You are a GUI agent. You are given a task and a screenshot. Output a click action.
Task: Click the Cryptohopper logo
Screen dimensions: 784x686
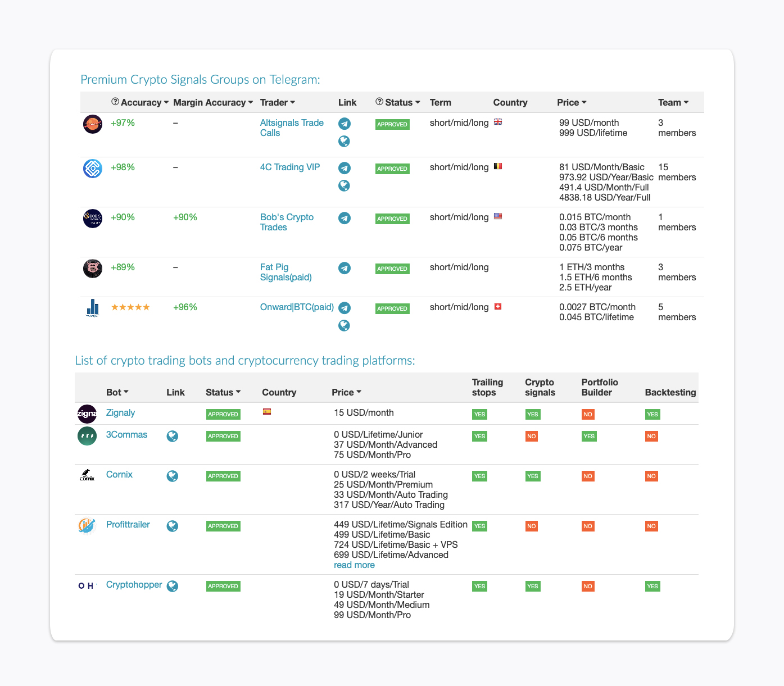pyautogui.click(x=87, y=586)
